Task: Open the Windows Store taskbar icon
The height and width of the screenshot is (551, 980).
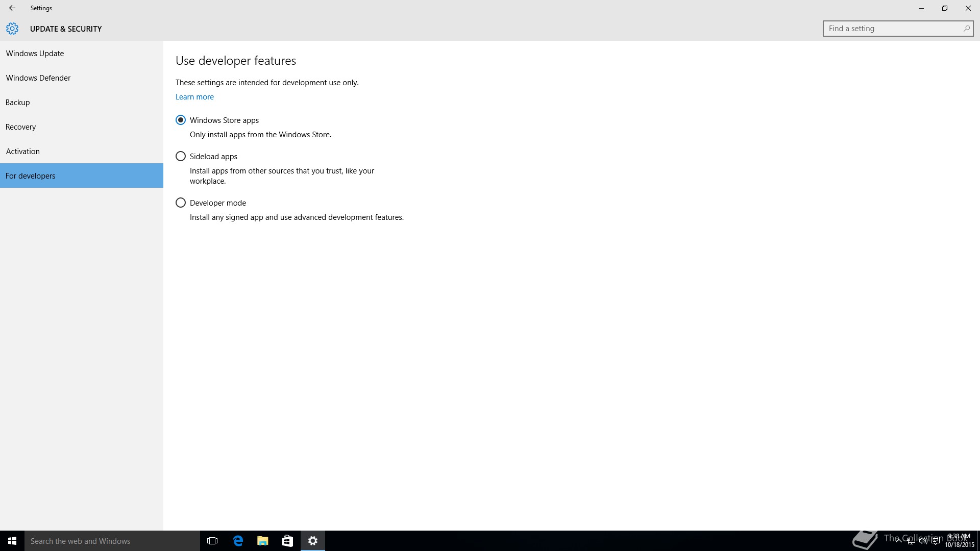Action: (x=288, y=541)
